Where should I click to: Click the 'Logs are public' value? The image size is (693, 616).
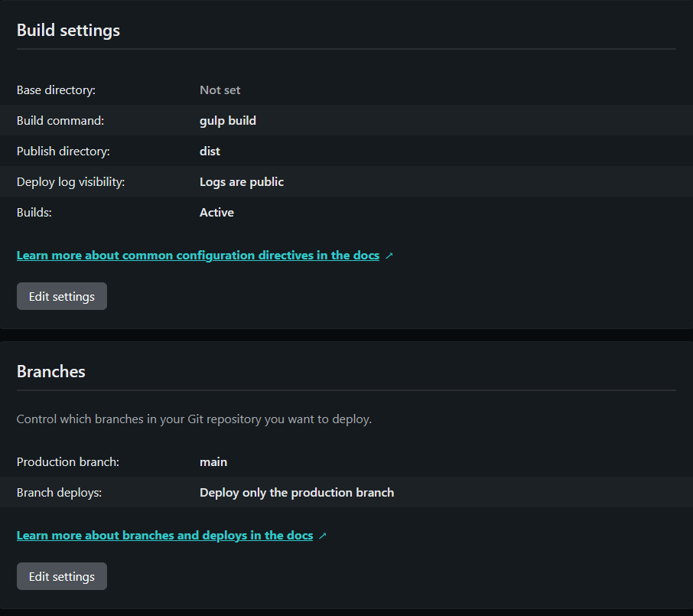(x=242, y=182)
